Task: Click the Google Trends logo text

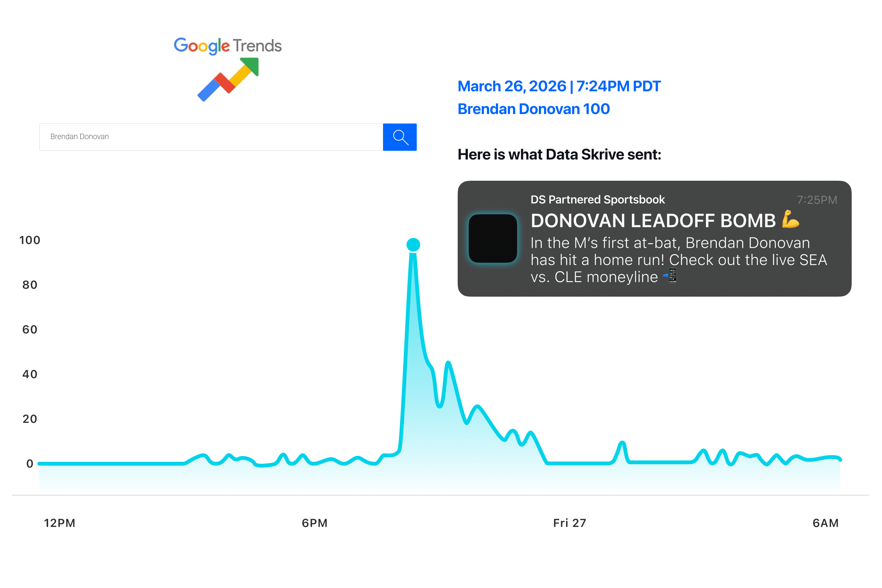Action: 228,45
